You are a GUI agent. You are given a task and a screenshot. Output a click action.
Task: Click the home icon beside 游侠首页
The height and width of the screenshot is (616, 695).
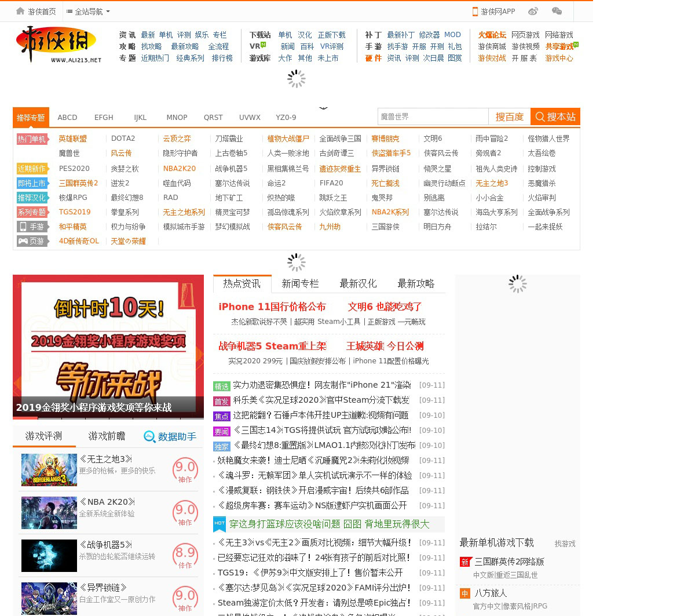[21, 11]
